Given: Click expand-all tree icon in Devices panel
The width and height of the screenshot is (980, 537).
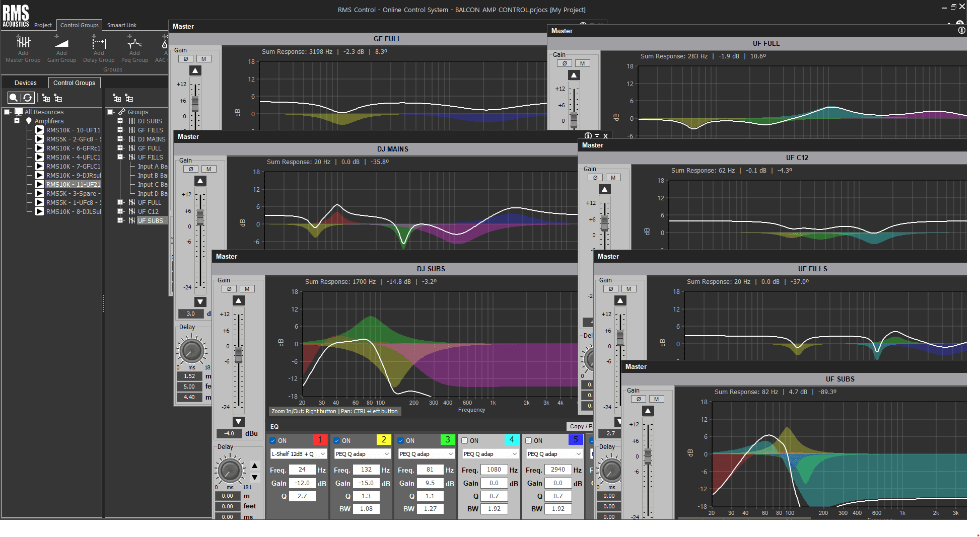Looking at the screenshot, I should click(46, 98).
